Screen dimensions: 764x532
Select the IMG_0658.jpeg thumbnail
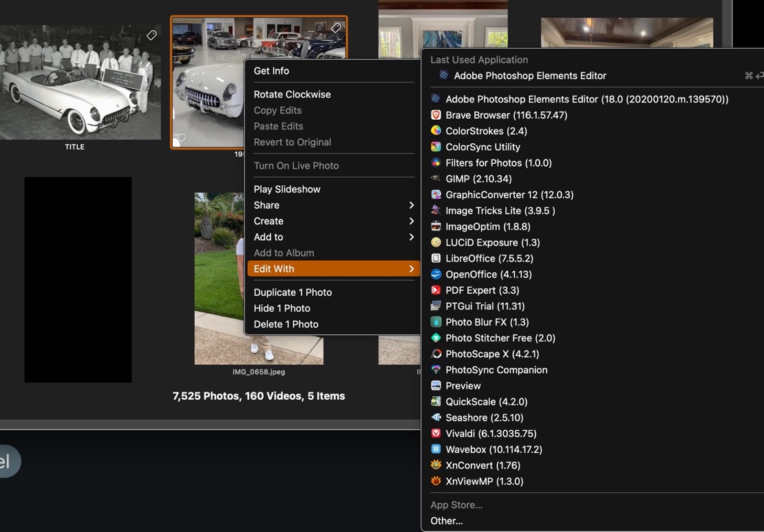click(259, 278)
